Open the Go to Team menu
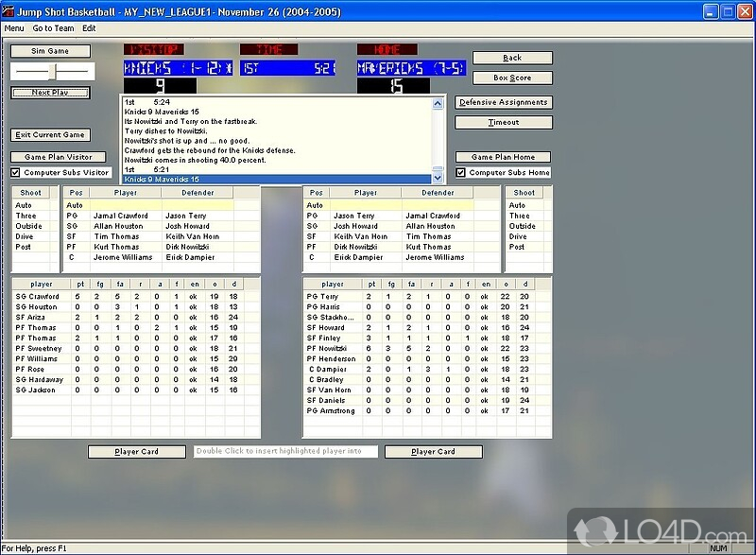Image resolution: width=756 pixels, height=555 pixels. point(54,28)
